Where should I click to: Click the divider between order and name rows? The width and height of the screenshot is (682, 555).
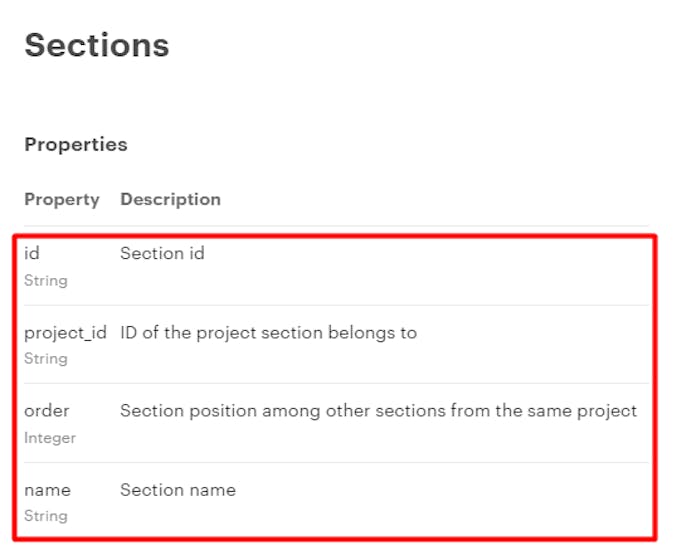click(336, 462)
